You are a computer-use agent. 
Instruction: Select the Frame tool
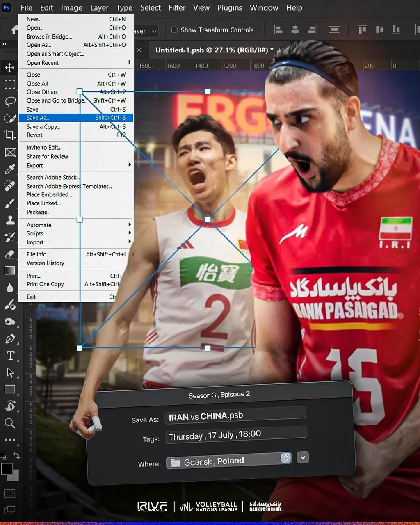[9, 152]
